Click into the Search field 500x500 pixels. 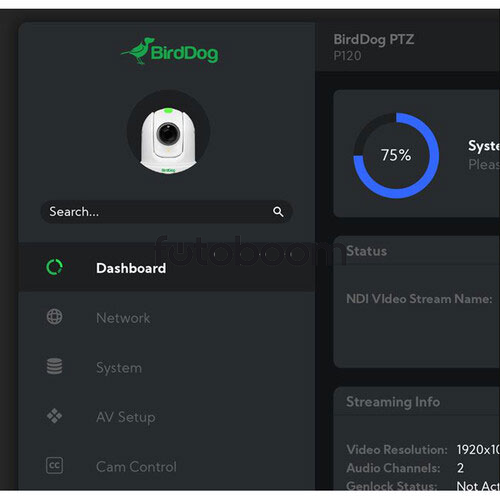click(x=166, y=212)
